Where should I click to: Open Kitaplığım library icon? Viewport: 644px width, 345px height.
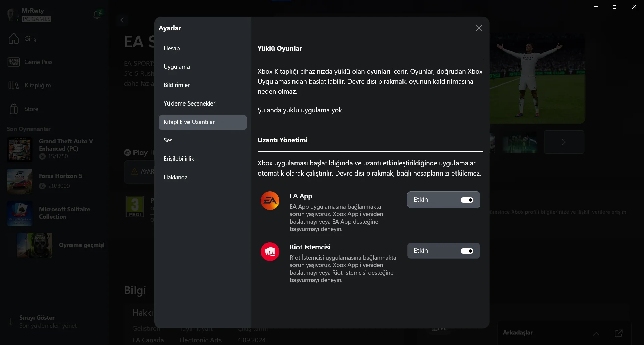point(14,85)
